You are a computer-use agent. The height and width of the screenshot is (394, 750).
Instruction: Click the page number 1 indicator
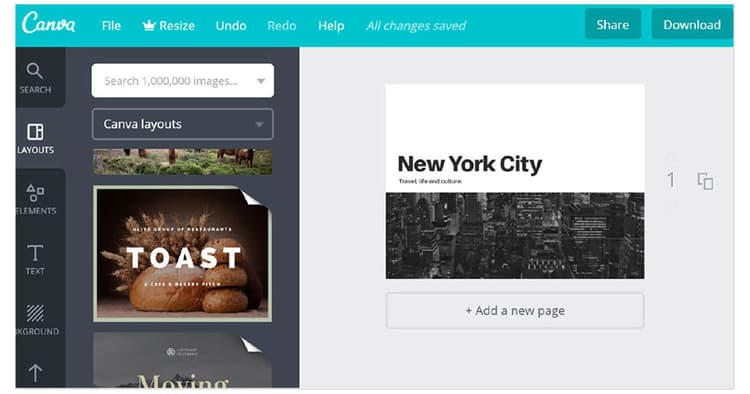point(671,180)
